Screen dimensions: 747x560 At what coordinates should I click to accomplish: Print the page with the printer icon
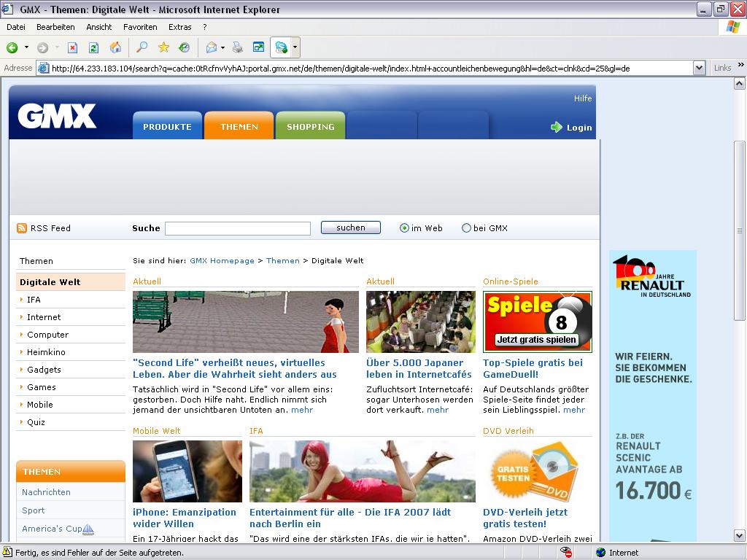point(237,47)
